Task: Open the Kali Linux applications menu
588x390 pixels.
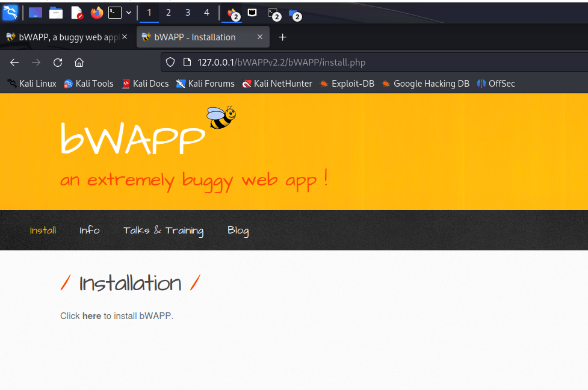Action: [x=10, y=13]
